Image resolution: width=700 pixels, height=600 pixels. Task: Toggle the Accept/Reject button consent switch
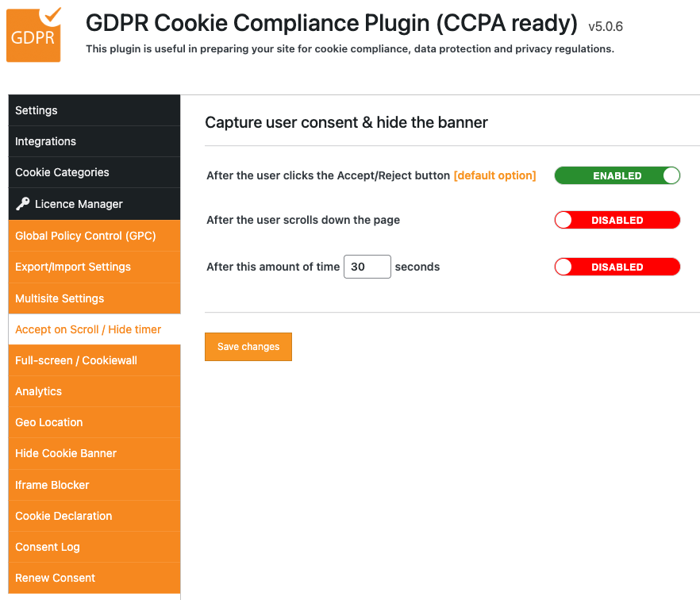coord(617,175)
